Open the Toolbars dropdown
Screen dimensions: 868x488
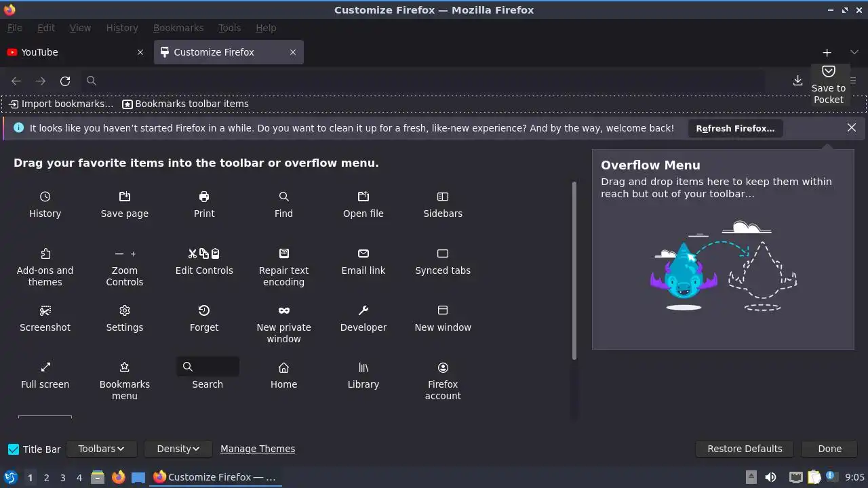(x=102, y=449)
